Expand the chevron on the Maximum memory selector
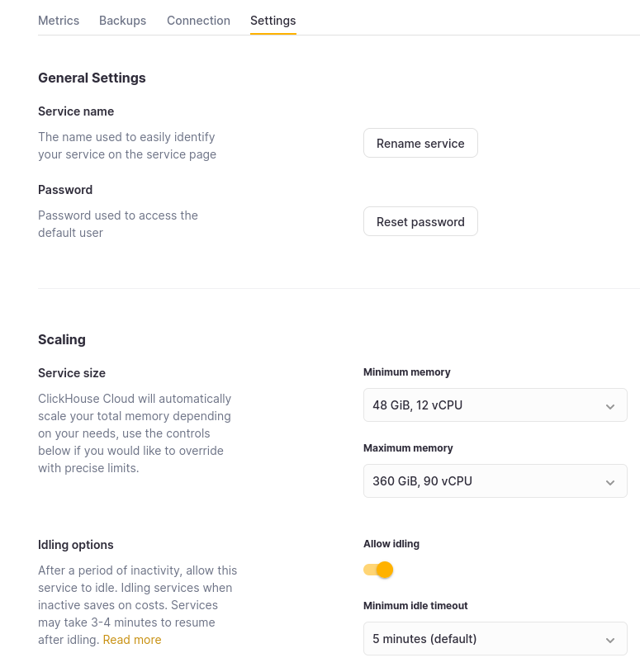 [610, 481]
